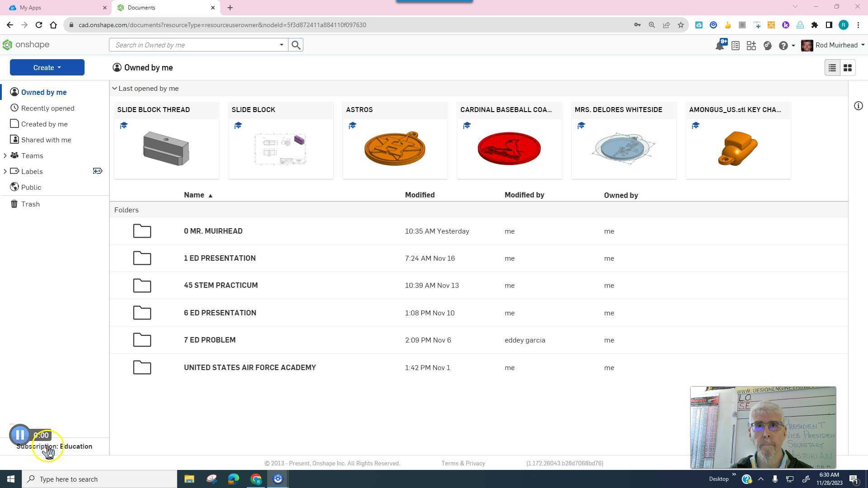Open the Terms & Privacy link
The image size is (868, 488).
coord(463,463)
